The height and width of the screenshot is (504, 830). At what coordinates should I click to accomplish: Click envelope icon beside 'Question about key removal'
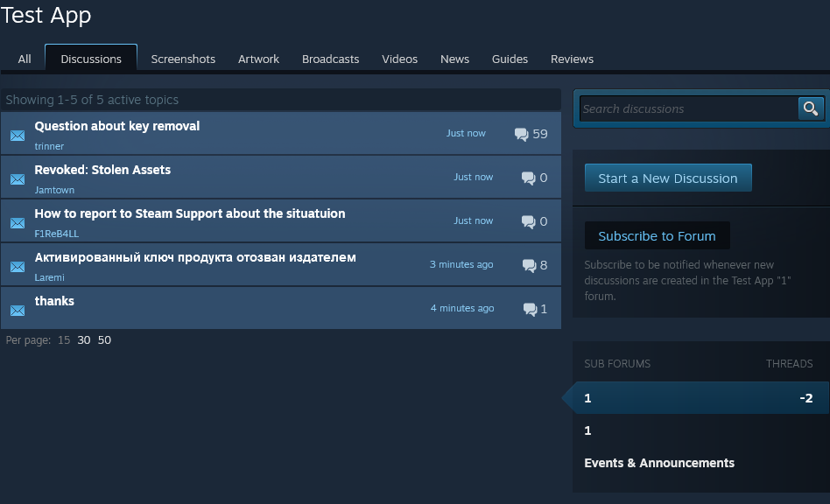[x=18, y=136]
